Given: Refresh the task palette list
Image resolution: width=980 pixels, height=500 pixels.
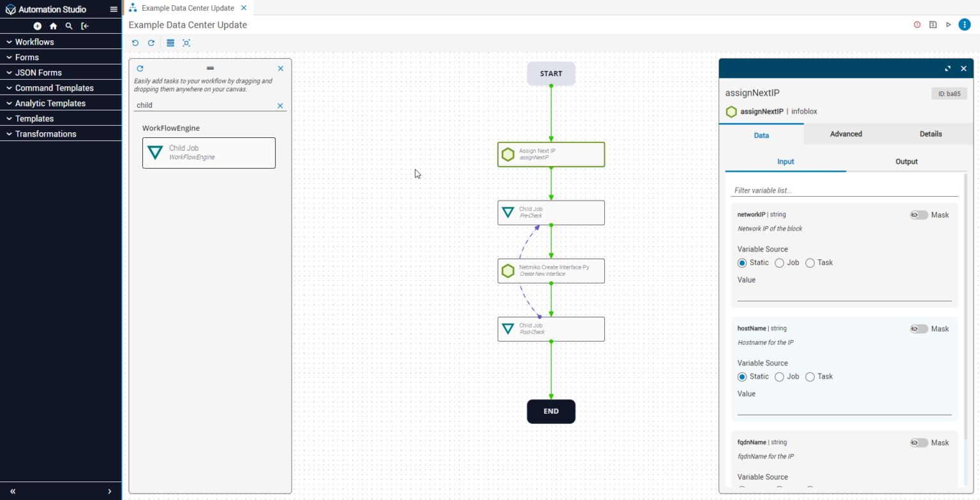Looking at the screenshot, I should (140, 68).
